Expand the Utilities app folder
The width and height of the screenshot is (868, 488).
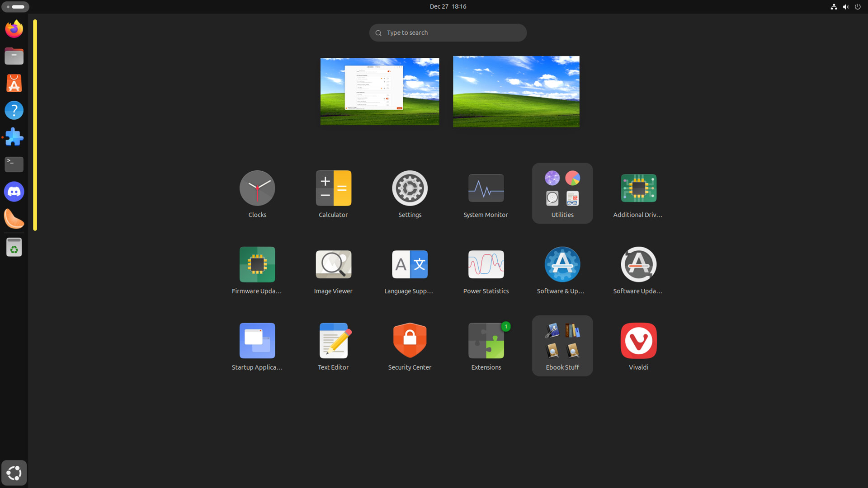[562, 193]
